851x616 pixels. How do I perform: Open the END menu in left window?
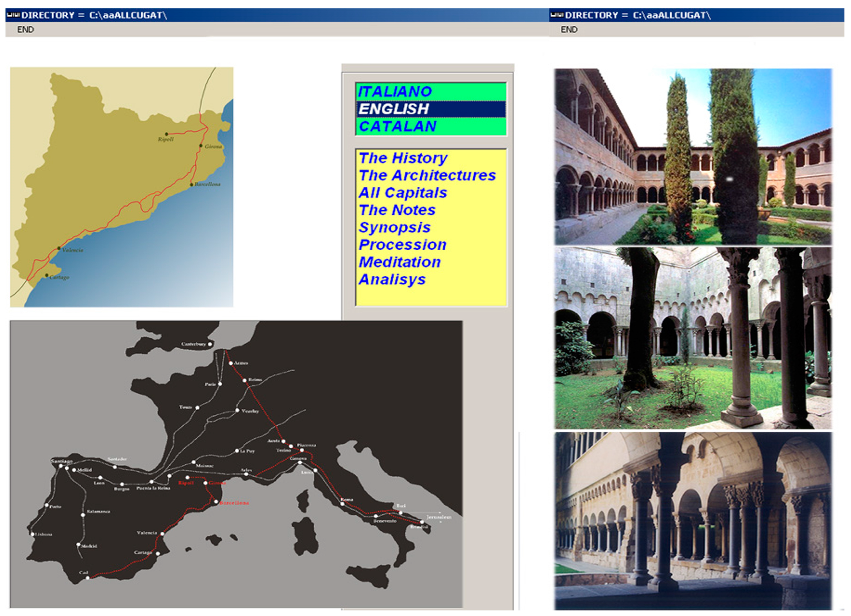click(26, 30)
